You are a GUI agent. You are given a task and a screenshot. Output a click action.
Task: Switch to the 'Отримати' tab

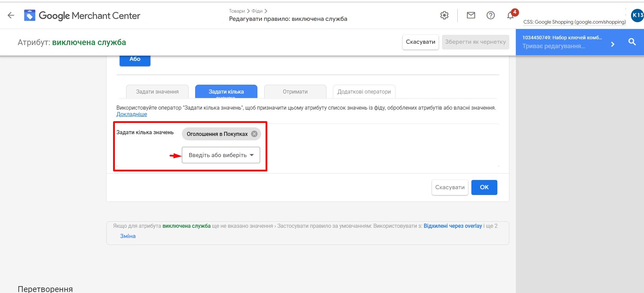click(x=295, y=92)
